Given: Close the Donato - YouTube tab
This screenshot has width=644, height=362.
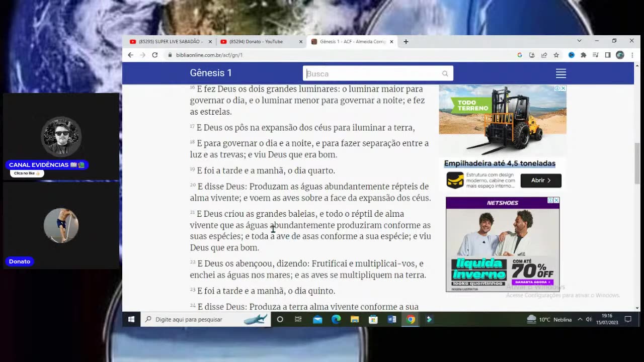Looking at the screenshot, I should click(301, 42).
